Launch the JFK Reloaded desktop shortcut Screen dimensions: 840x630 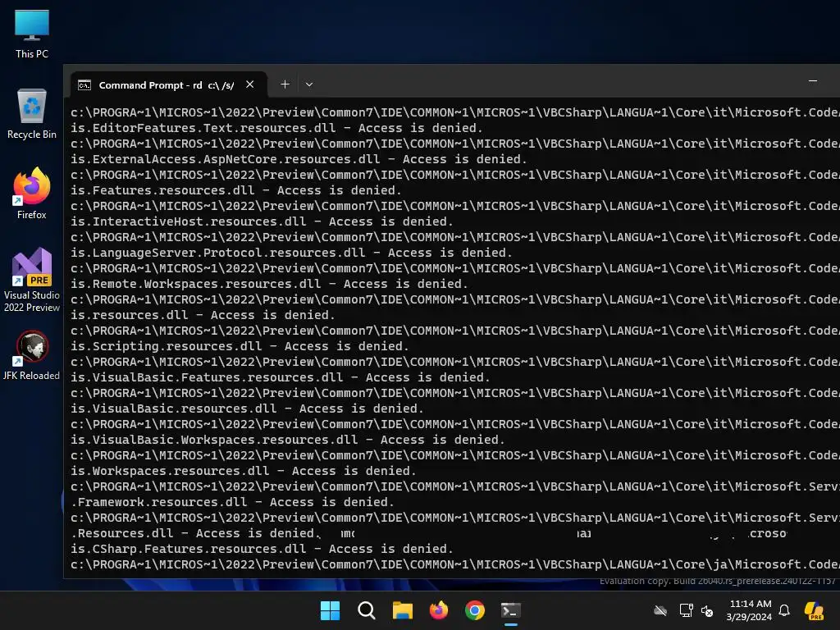32,355
